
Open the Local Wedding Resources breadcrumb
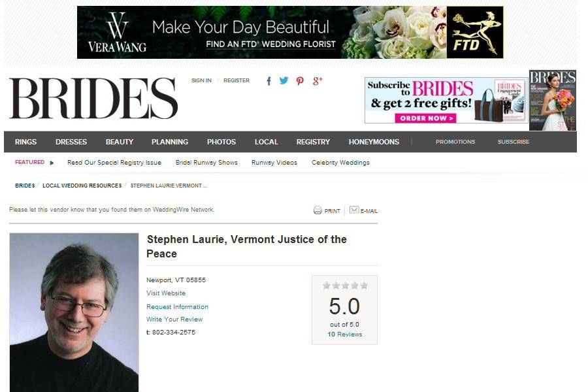click(82, 186)
